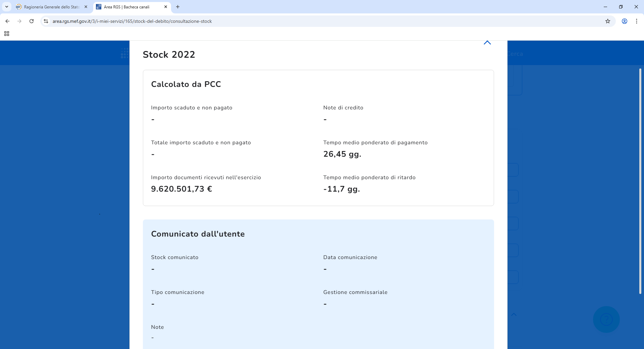Click the Gestione commissariale label

[355, 292]
